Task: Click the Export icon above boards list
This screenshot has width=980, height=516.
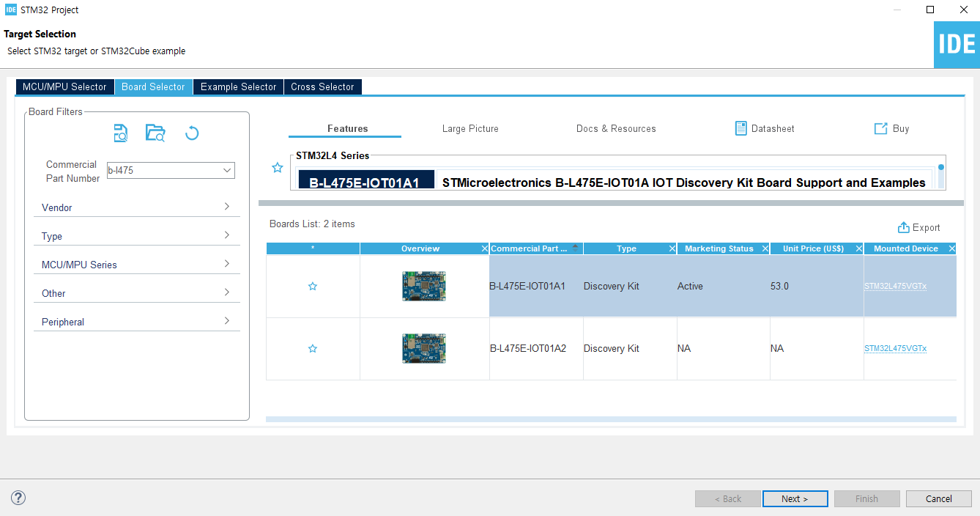Action: pos(904,227)
